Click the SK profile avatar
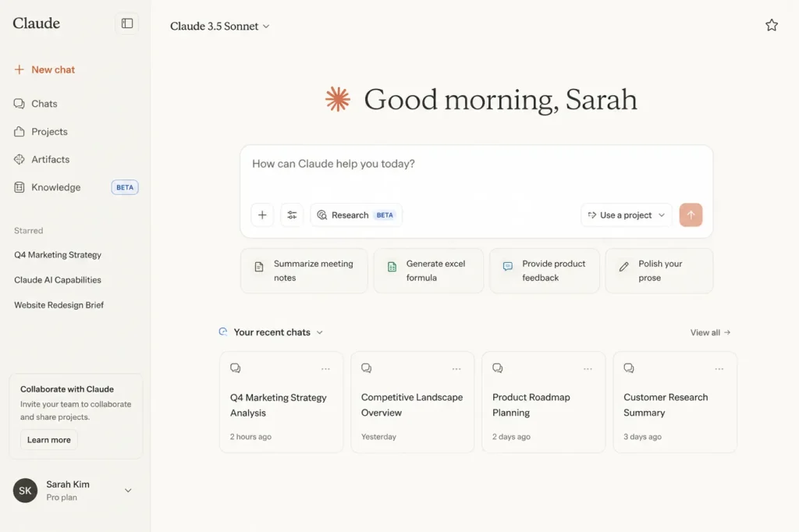 26,491
